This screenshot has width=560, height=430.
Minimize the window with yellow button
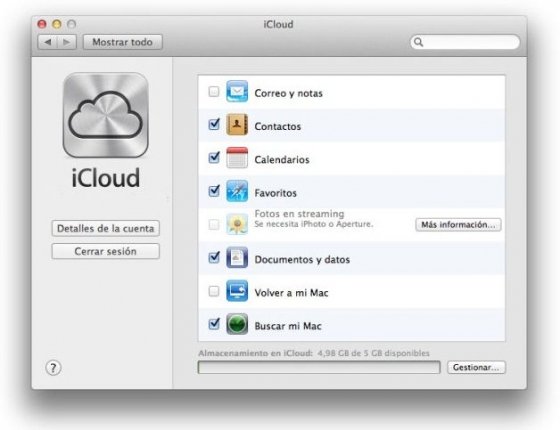pyautogui.click(x=57, y=24)
